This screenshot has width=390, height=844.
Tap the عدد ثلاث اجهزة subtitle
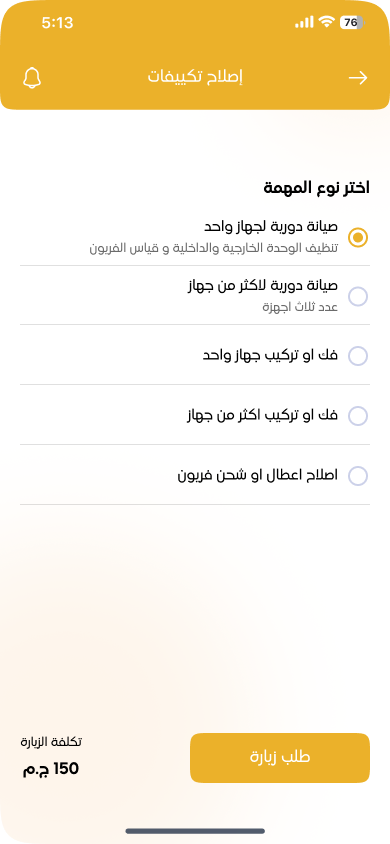[x=300, y=307]
